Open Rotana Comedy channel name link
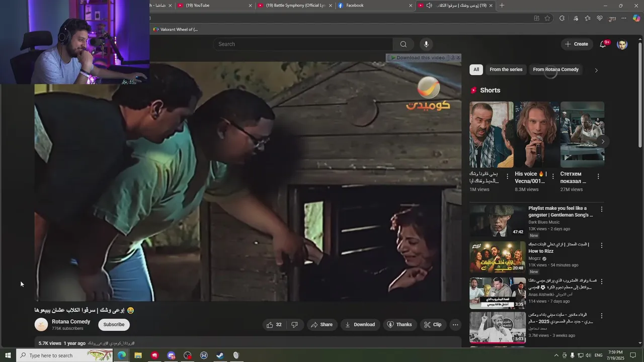Image resolution: width=644 pixels, height=362 pixels. pos(71,322)
